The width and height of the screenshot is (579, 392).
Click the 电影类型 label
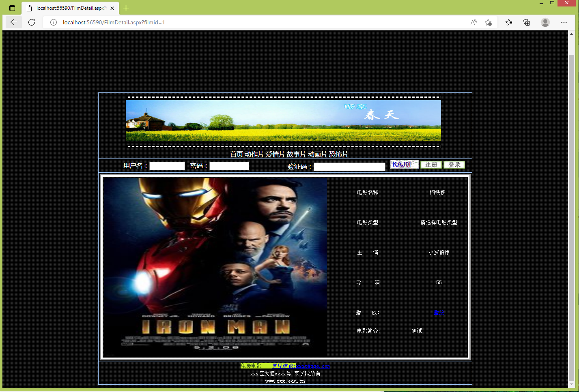[368, 222]
